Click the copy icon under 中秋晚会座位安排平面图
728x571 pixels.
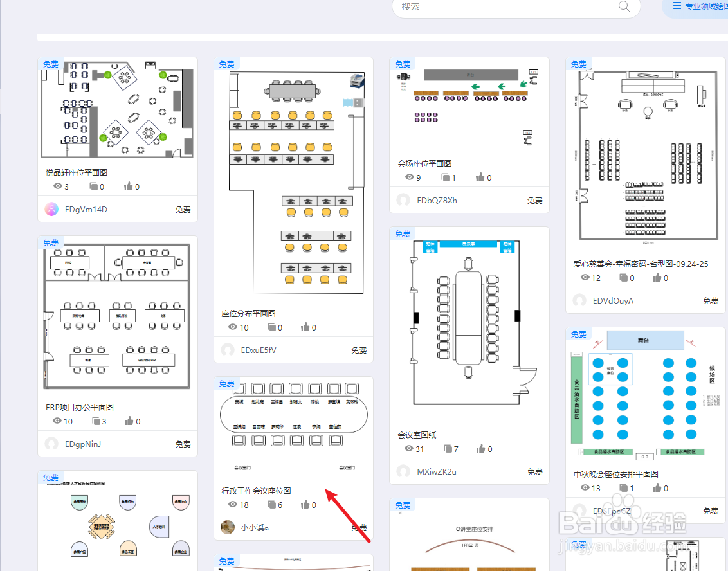tap(624, 488)
